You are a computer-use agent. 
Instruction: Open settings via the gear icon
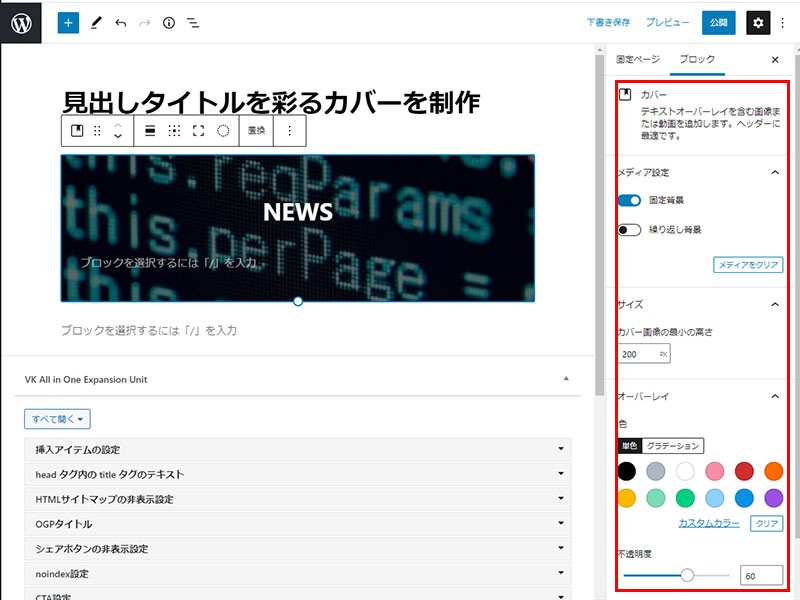point(758,22)
